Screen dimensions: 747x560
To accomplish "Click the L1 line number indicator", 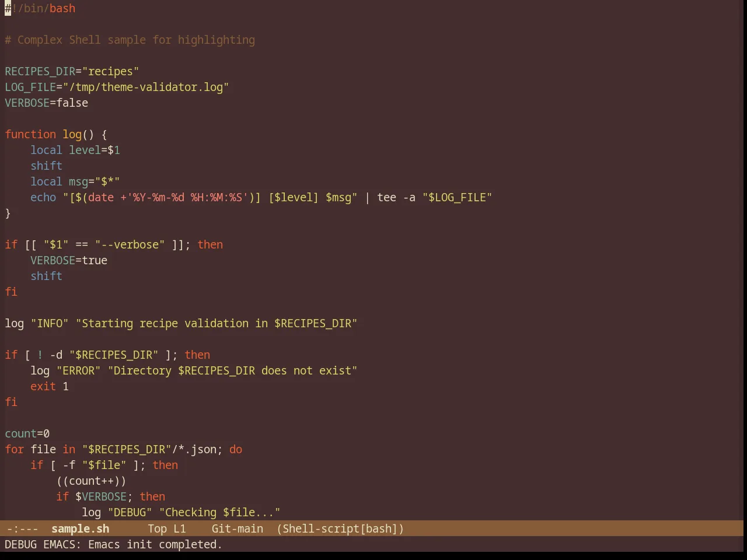I will pyautogui.click(x=179, y=528).
